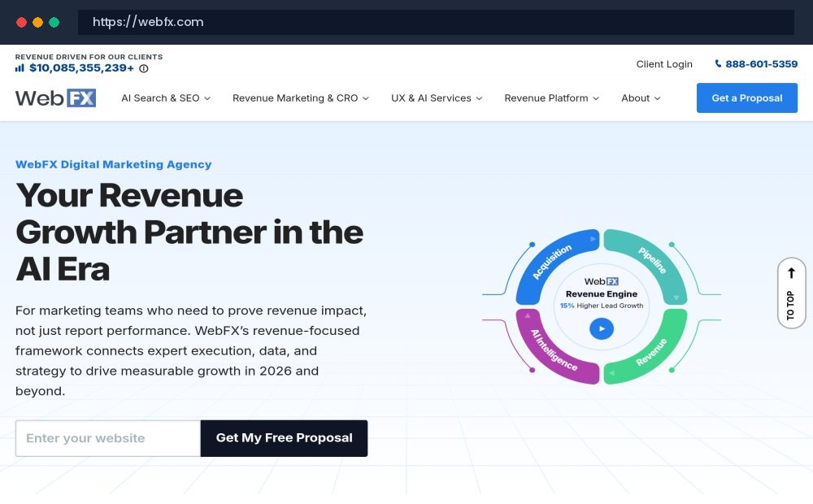813x504 pixels.
Task: Open the Revenue Marketing & CRO menu
Action: (301, 98)
